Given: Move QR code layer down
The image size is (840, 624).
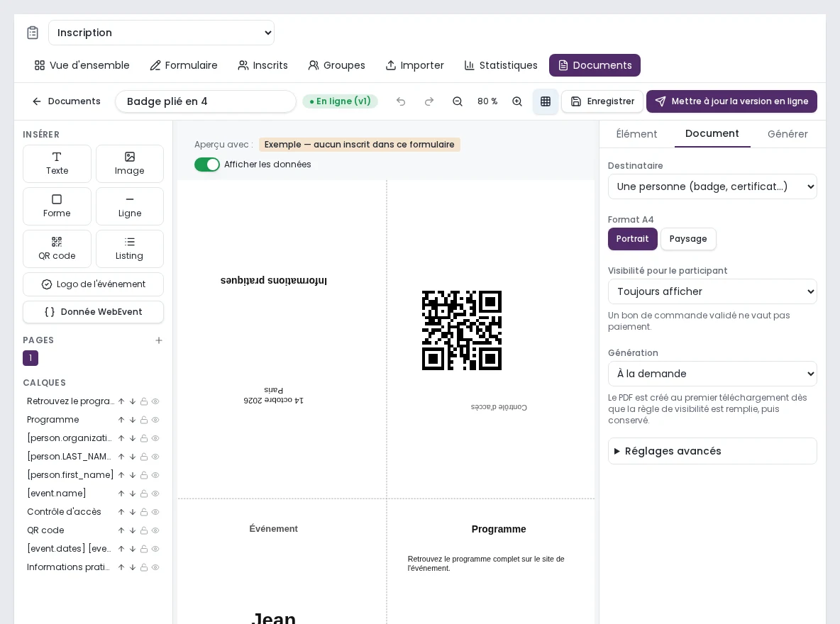Looking at the screenshot, I should 133,530.
